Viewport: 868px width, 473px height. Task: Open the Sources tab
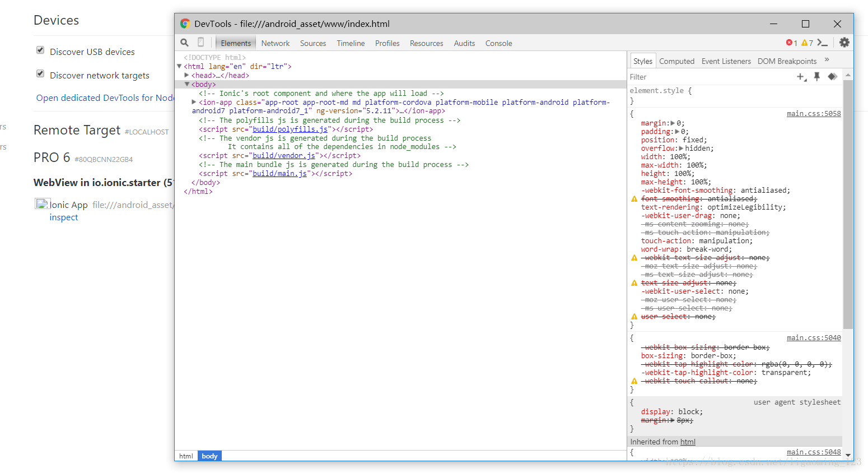(313, 43)
